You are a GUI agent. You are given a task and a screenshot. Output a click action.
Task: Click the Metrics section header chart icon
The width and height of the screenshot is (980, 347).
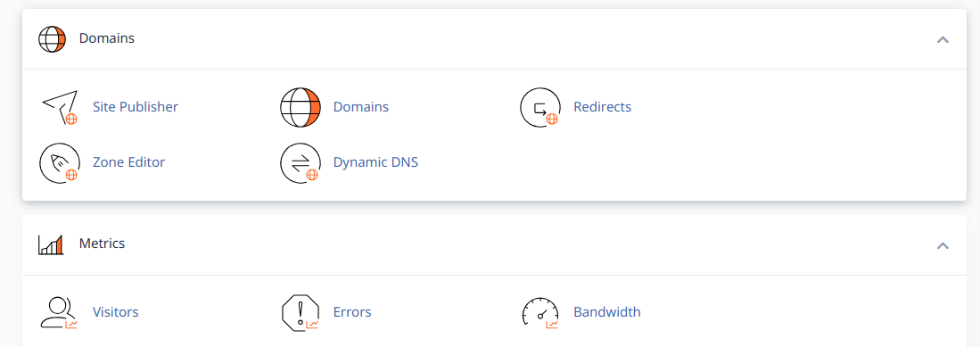point(51,244)
